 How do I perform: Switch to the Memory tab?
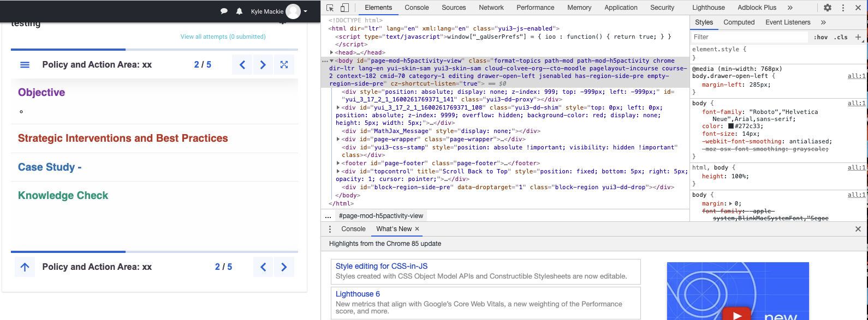point(579,8)
